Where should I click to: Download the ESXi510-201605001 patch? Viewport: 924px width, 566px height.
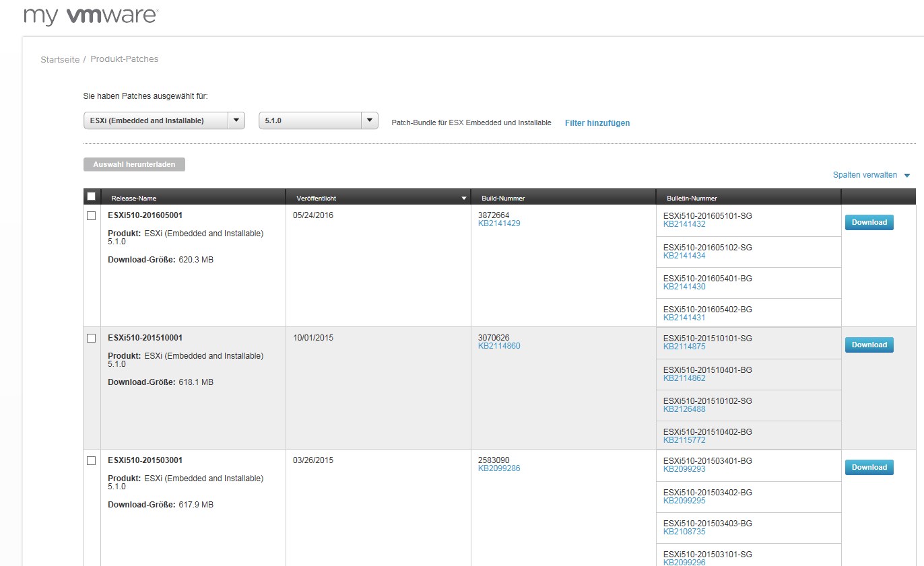(x=869, y=223)
